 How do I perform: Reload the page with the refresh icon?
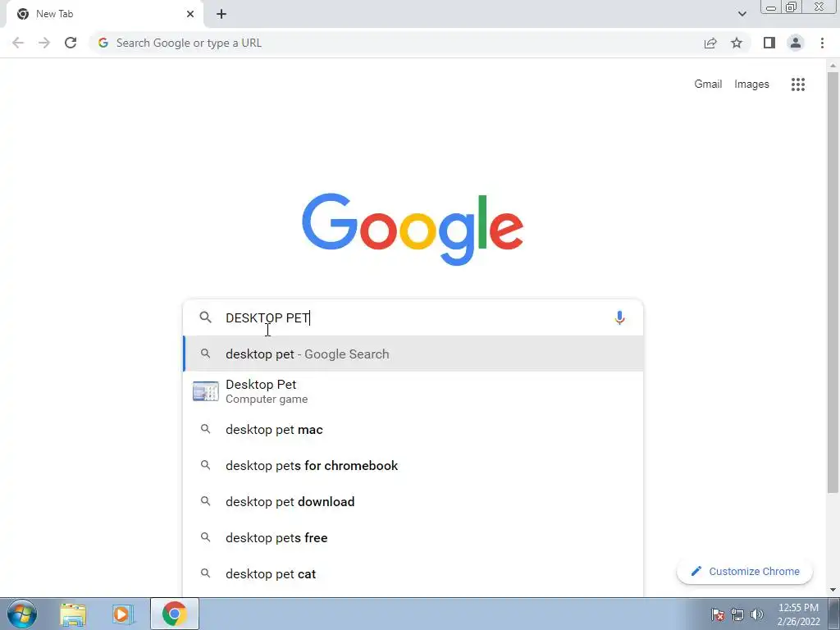(71, 43)
